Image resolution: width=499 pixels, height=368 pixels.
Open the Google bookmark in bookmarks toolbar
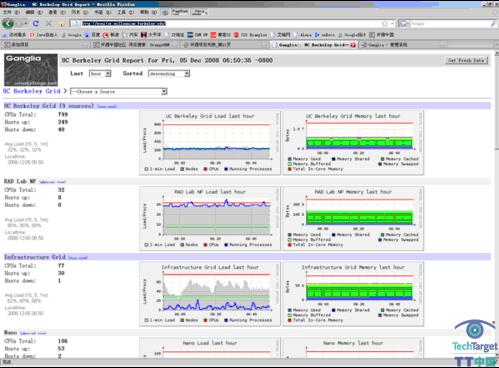71,35
